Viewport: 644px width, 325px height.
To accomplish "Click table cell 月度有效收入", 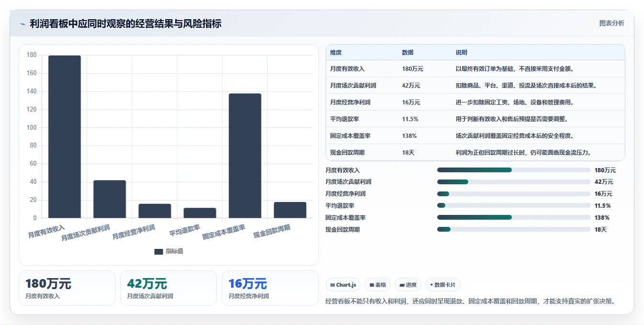I will coord(348,69).
